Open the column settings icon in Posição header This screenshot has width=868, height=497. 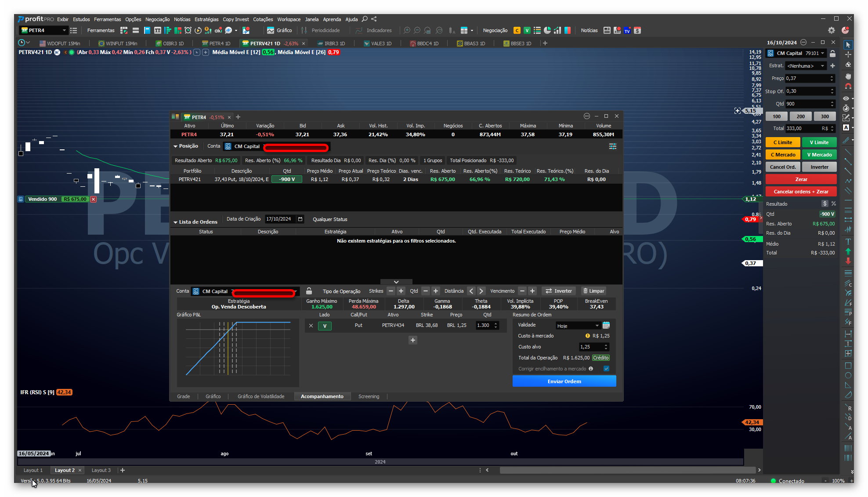pos(613,146)
